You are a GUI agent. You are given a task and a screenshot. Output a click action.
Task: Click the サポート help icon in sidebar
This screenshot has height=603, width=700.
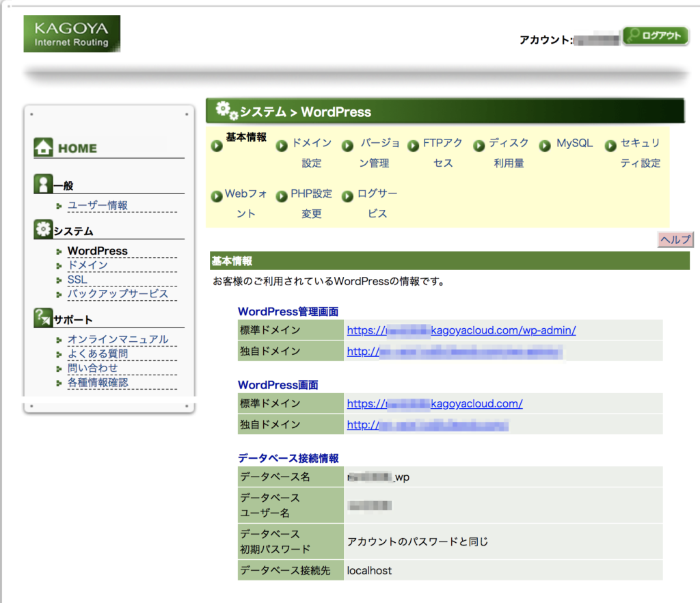[43, 317]
